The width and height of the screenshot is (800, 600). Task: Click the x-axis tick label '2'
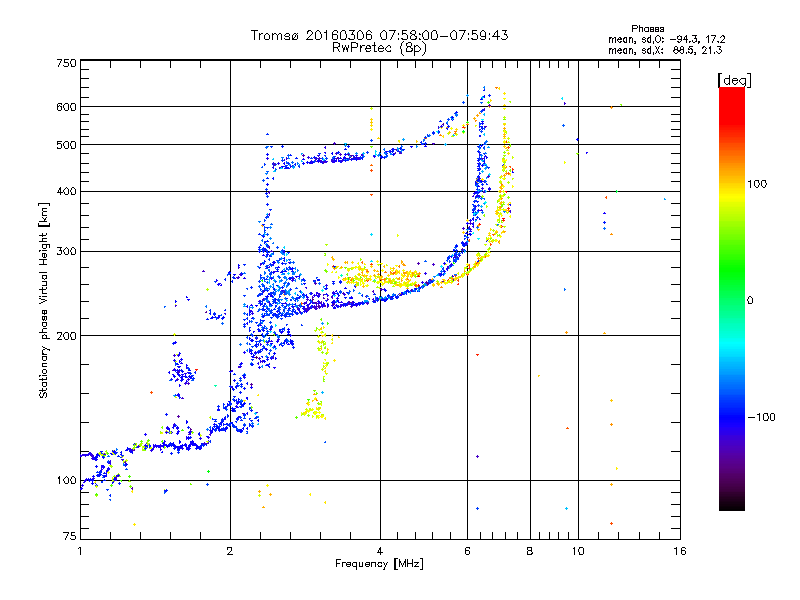click(x=230, y=551)
